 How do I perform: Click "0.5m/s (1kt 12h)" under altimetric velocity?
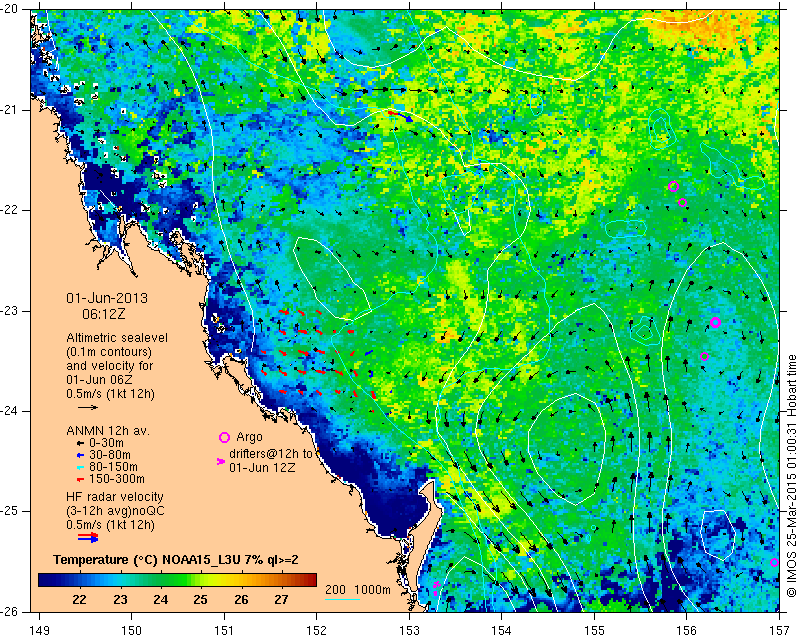110,394
